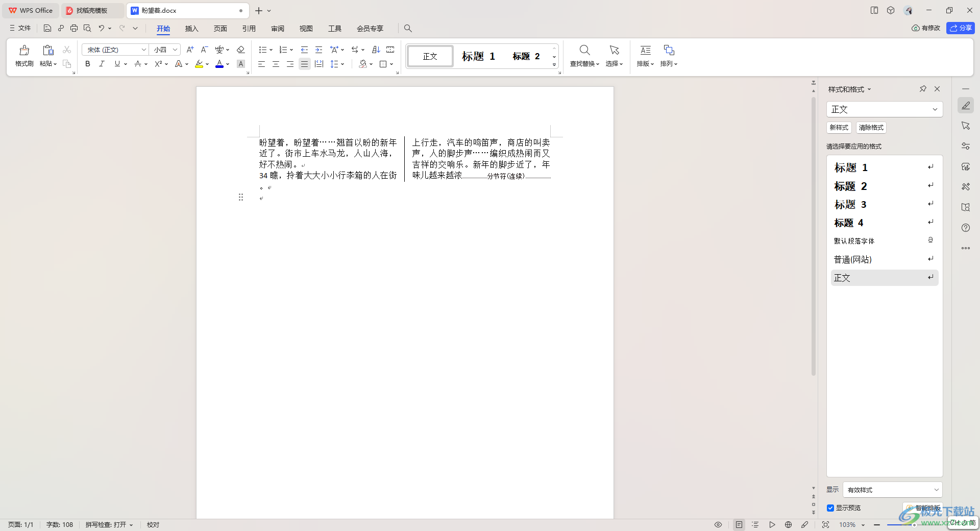Viewport: 980px width, 531px height.
Task: Click the pencil styles icon in right sidebar
Action: (966, 105)
